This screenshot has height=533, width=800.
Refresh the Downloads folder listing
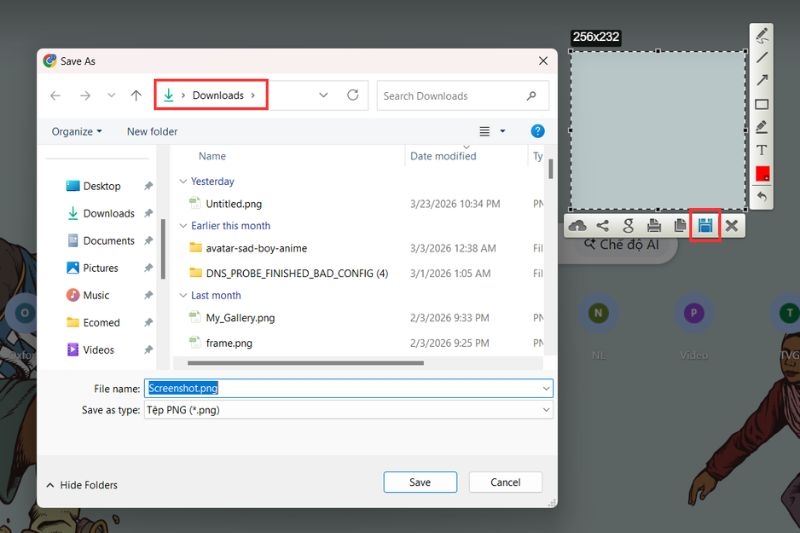(x=353, y=95)
